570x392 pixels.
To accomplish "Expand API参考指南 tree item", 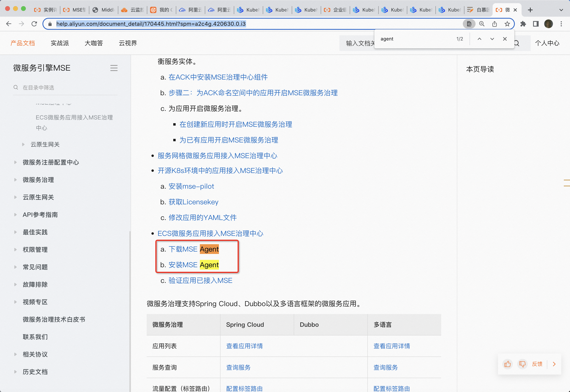I will coord(15,215).
